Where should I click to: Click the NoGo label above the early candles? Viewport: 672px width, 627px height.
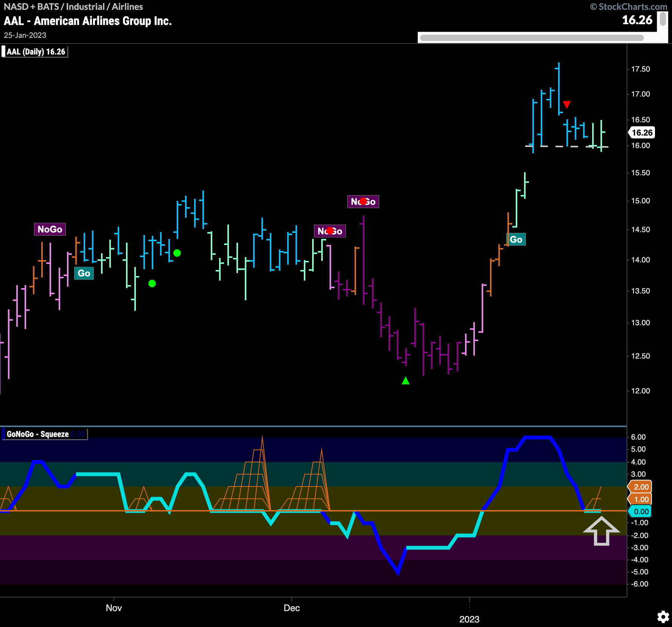click(50, 229)
